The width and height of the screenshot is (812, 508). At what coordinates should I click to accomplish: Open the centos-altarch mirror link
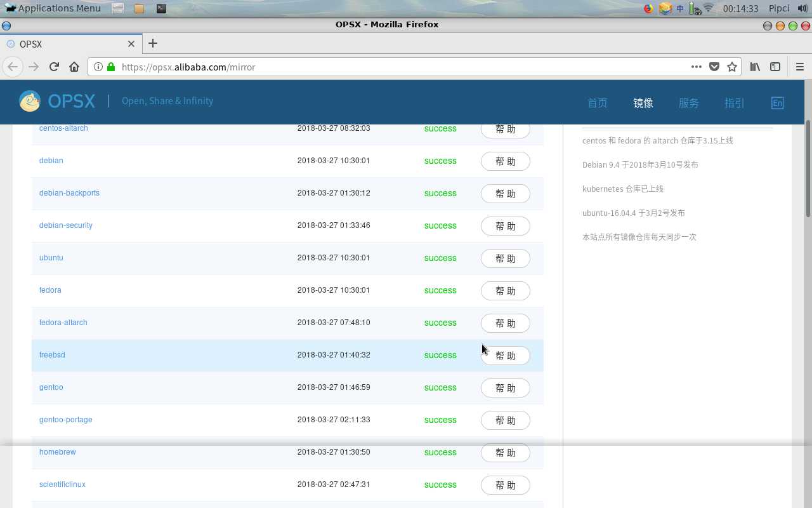point(63,128)
